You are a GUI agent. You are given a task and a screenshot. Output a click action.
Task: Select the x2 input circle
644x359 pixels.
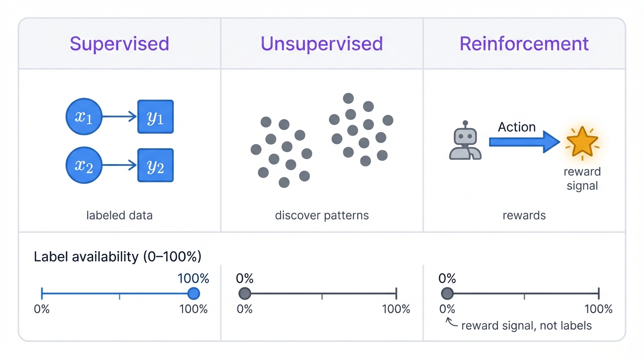pos(84,165)
